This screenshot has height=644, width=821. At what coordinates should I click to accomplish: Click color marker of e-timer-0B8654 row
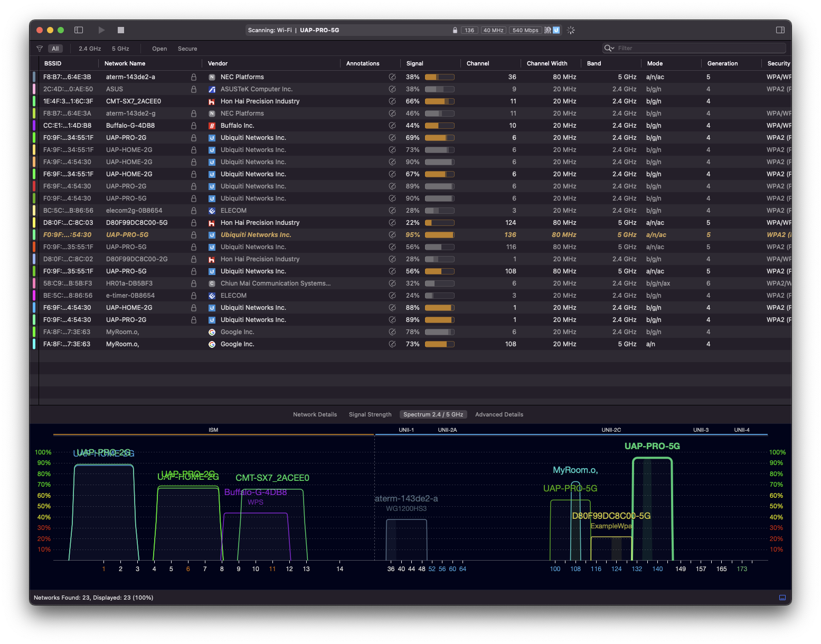point(34,296)
